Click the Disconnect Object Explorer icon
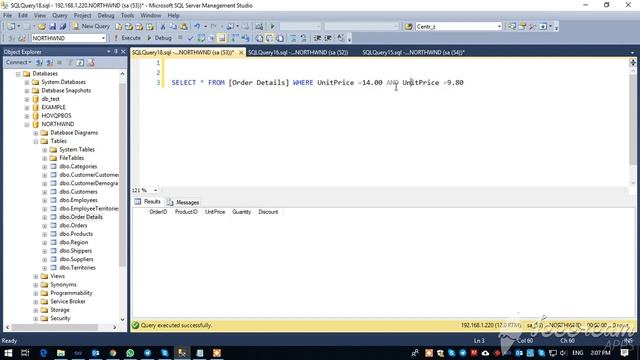 pos(49,62)
